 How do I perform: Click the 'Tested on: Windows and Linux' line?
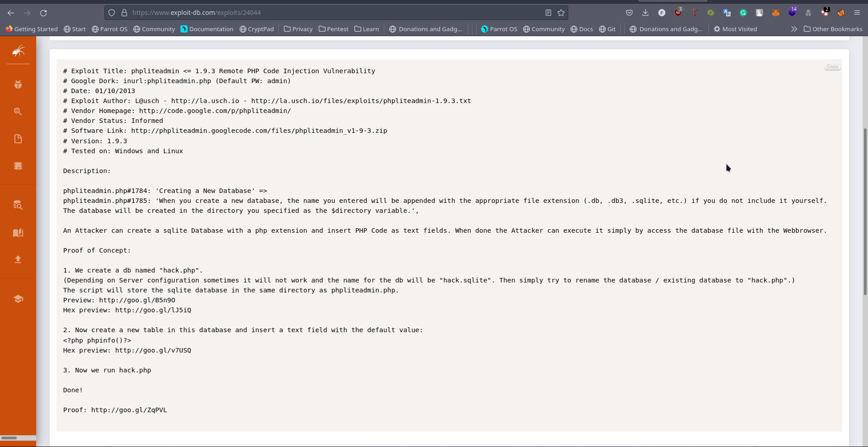[123, 151]
